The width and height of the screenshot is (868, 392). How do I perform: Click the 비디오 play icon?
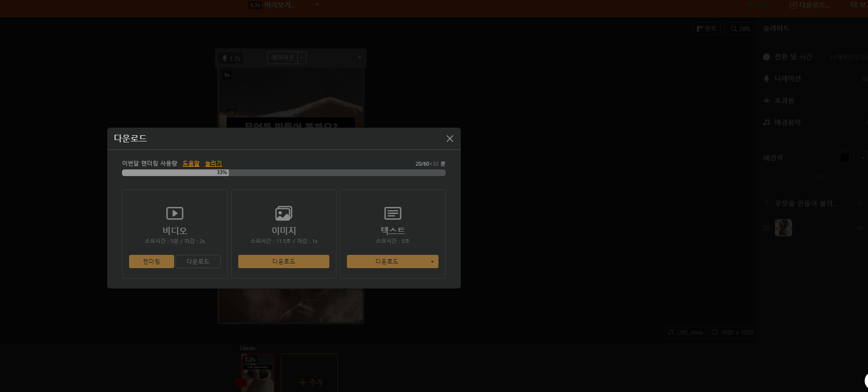pos(175,213)
